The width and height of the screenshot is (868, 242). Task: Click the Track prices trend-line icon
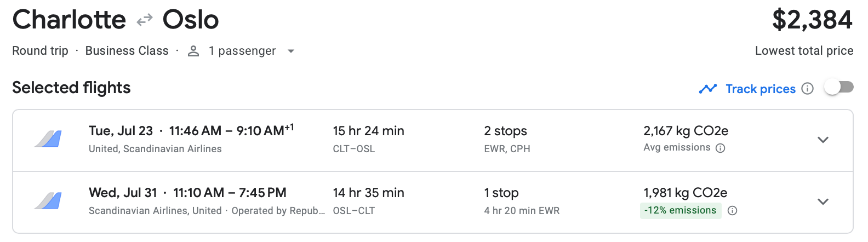(x=708, y=89)
